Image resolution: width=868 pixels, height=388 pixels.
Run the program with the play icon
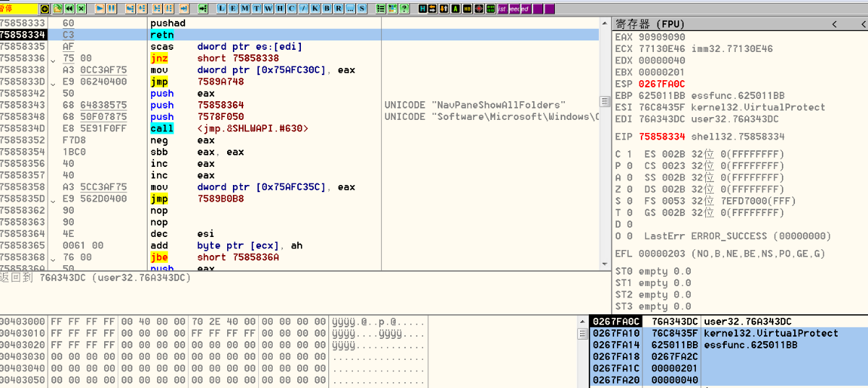click(x=101, y=8)
